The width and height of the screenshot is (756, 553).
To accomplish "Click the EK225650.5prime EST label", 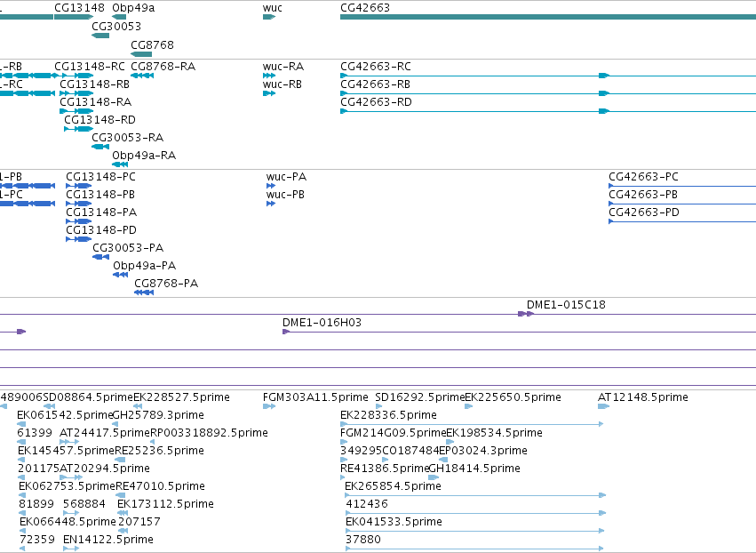I will [513, 397].
